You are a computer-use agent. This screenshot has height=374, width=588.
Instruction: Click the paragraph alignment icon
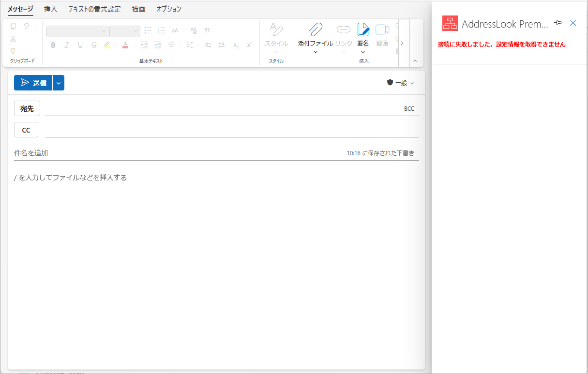(x=171, y=45)
